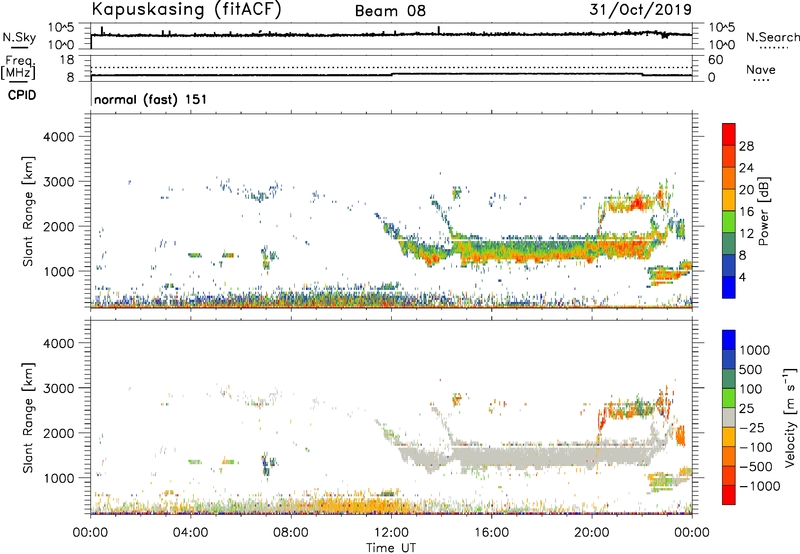Click the '3000' tick on velocity panel

tap(58, 388)
